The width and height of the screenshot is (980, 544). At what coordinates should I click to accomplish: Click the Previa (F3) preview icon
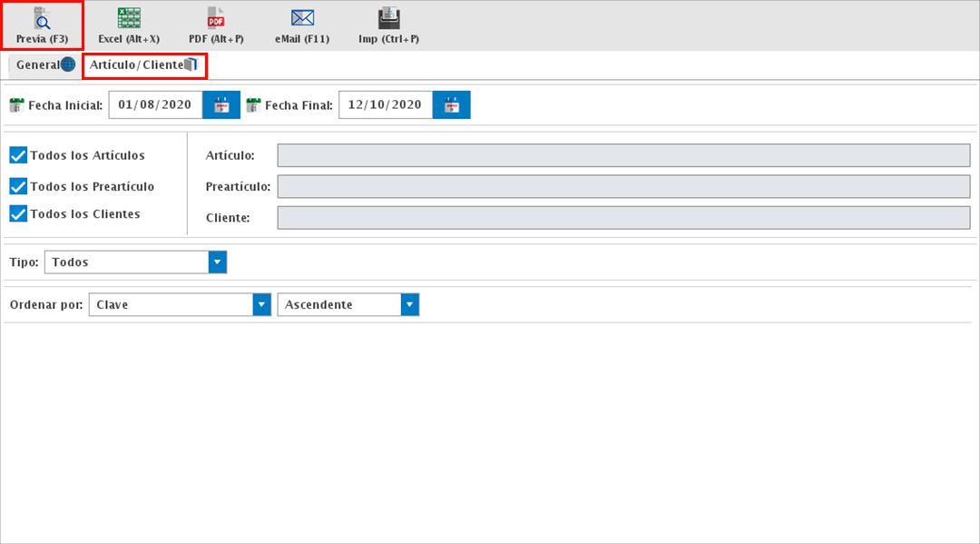42,19
